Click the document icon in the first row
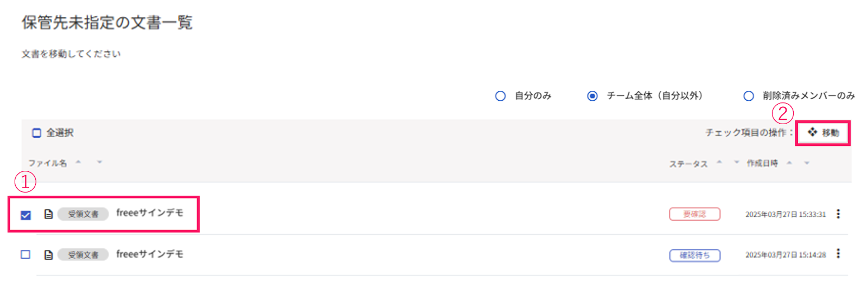 point(48,214)
